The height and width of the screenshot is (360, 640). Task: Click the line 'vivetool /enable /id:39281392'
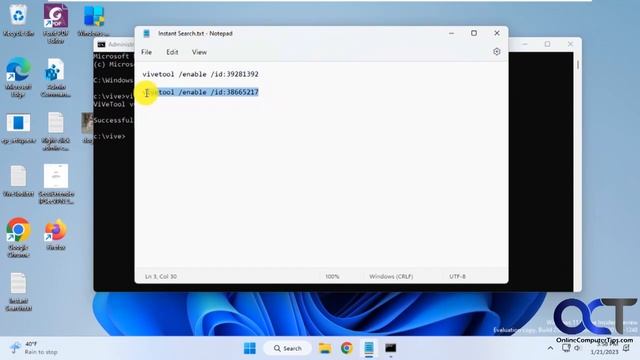click(x=200, y=74)
